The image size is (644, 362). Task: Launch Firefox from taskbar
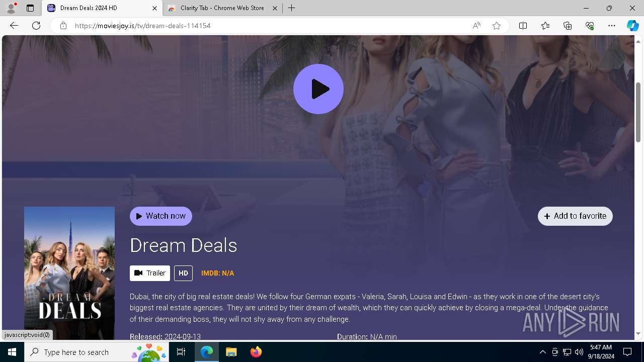[x=256, y=352]
